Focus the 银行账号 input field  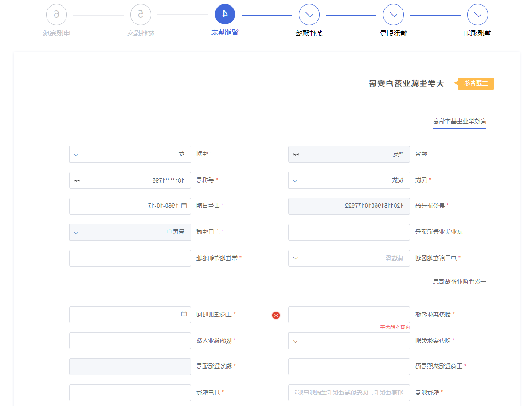(349, 393)
